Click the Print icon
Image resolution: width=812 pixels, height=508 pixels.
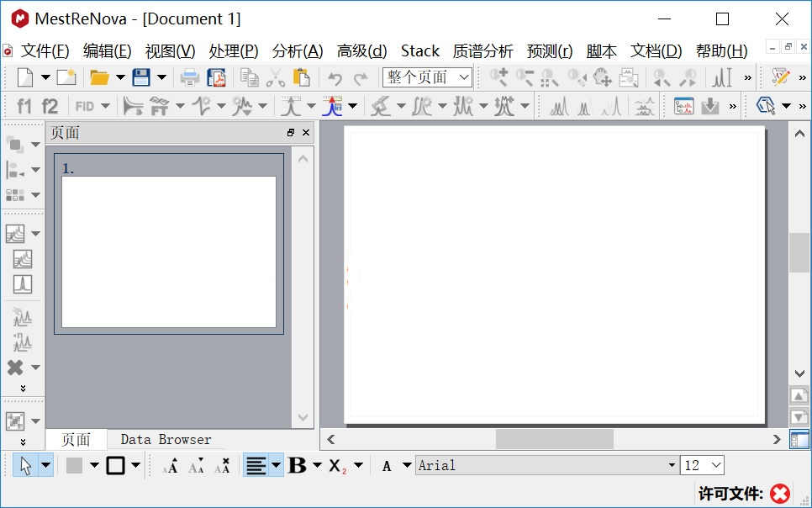pyautogui.click(x=190, y=78)
